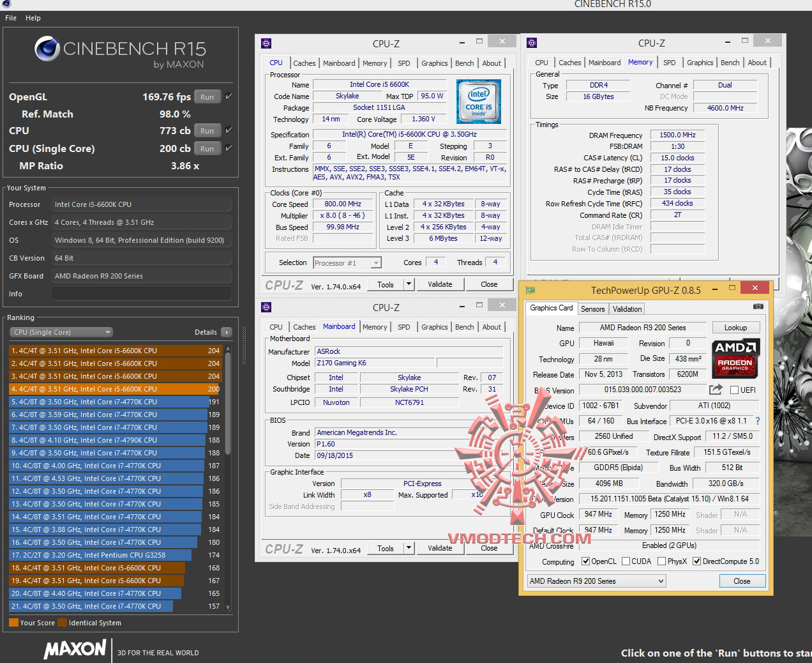812x663 pixels.
Task: Toggle the PhysX checkbox in GPU-Z
Action: click(661, 561)
